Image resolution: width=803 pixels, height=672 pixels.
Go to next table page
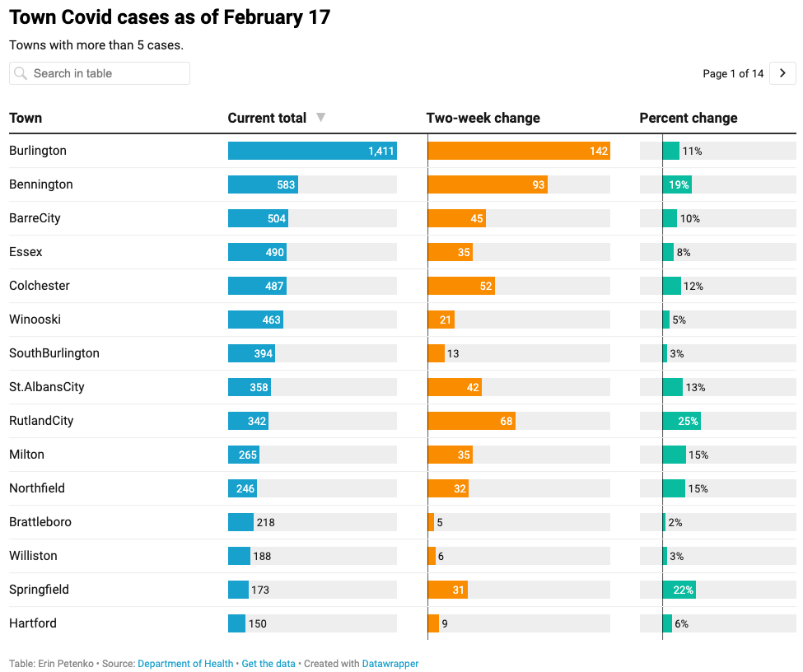point(782,73)
